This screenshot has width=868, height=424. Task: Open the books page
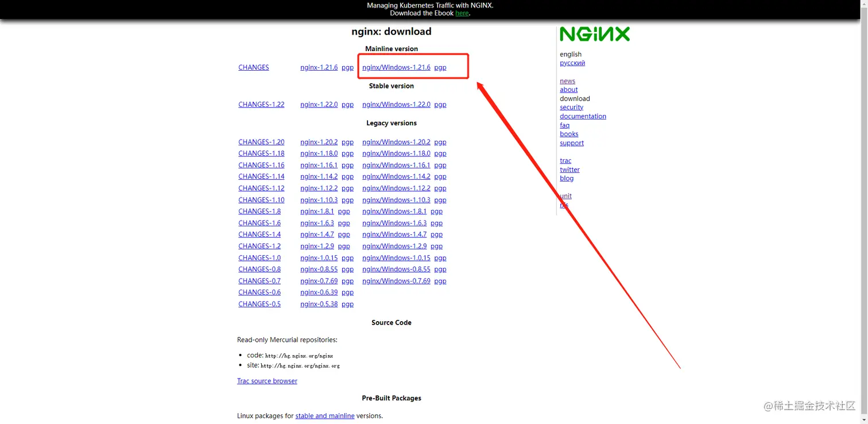coord(569,134)
